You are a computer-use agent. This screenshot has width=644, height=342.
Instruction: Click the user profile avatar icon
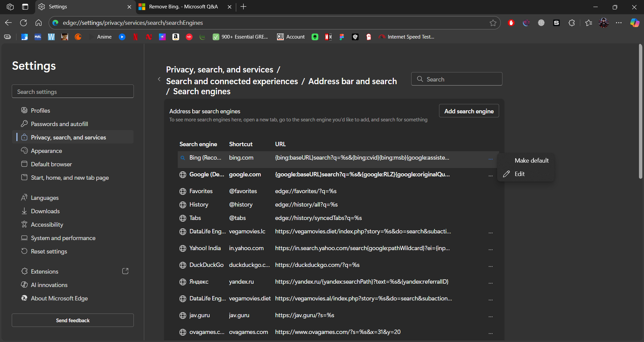604,23
